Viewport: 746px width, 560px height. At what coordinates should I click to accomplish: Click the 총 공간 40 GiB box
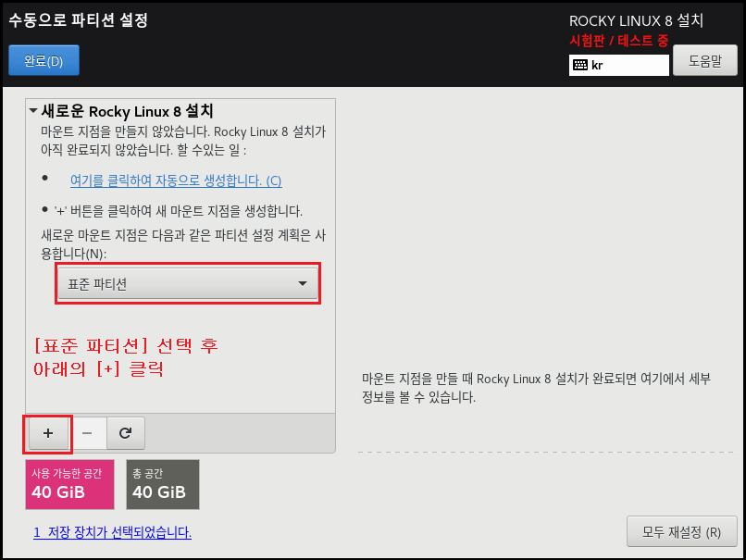(x=163, y=484)
